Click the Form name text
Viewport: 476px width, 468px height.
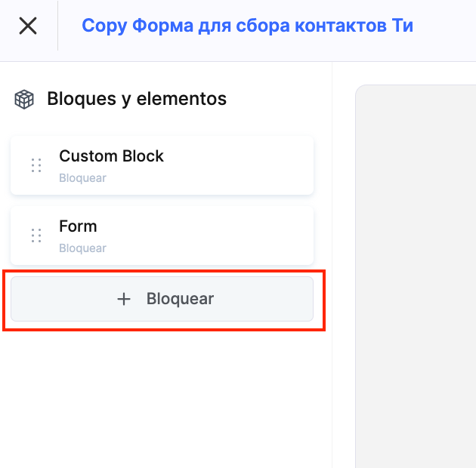point(78,226)
